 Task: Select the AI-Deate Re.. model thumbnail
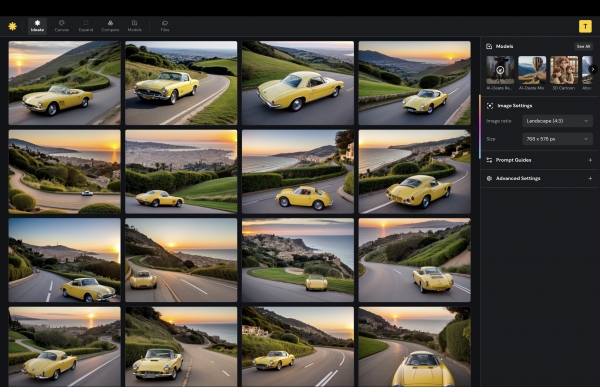[500, 70]
